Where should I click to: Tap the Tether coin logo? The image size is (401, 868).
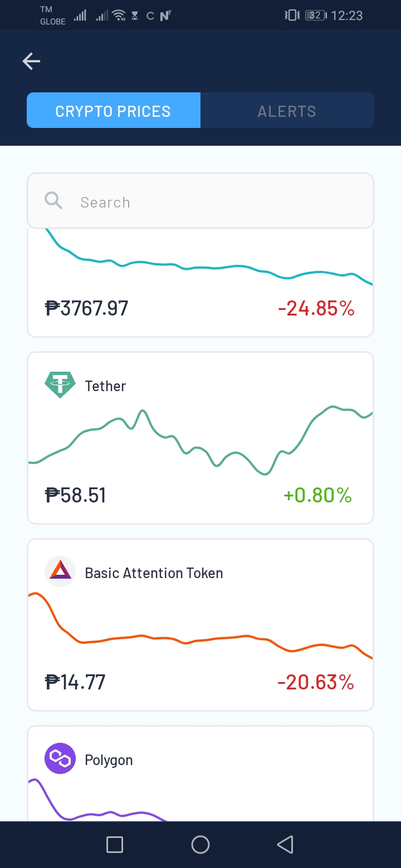(60, 385)
